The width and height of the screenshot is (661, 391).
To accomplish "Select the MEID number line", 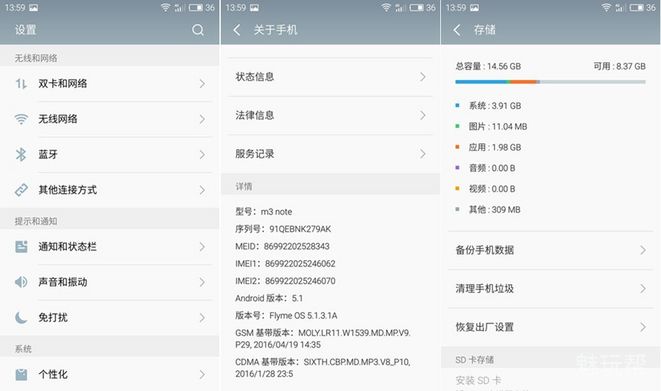I will (282, 246).
